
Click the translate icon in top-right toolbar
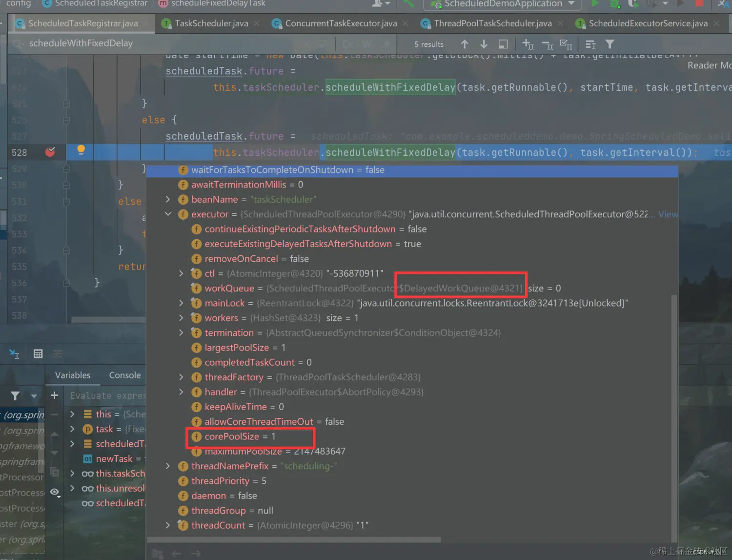point(724,3)
